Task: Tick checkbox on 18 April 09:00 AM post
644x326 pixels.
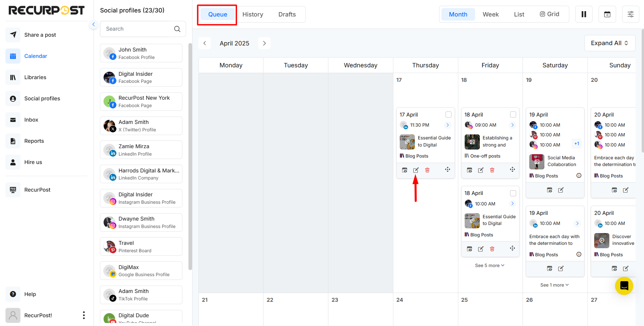Action: point(513,115)
